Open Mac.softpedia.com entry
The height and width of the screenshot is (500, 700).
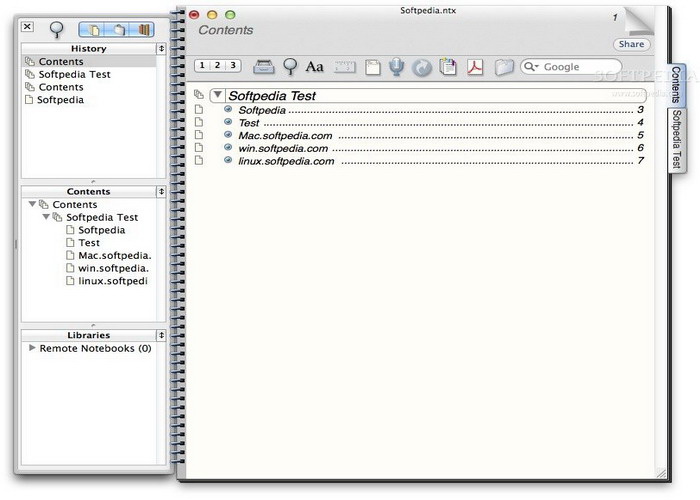pos(285,136)
